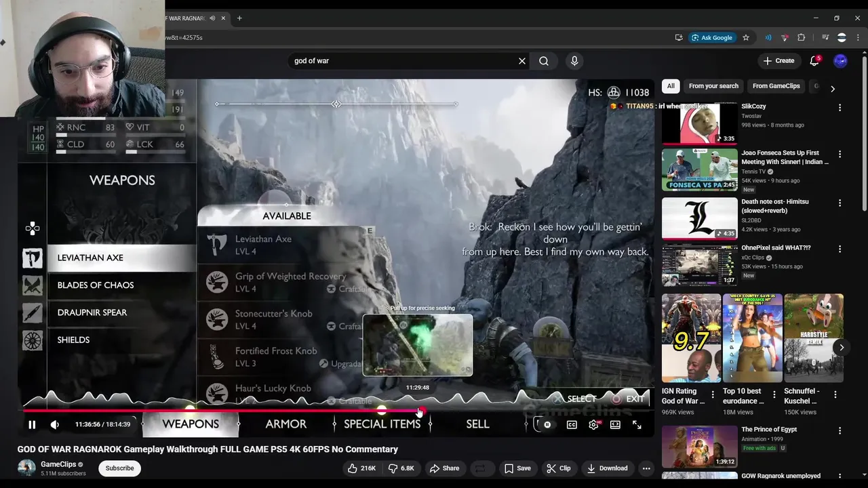868x488 pixels.
Task: Open options menu for 'OhnePixel said WHAT?!?'
Action: 840,249
